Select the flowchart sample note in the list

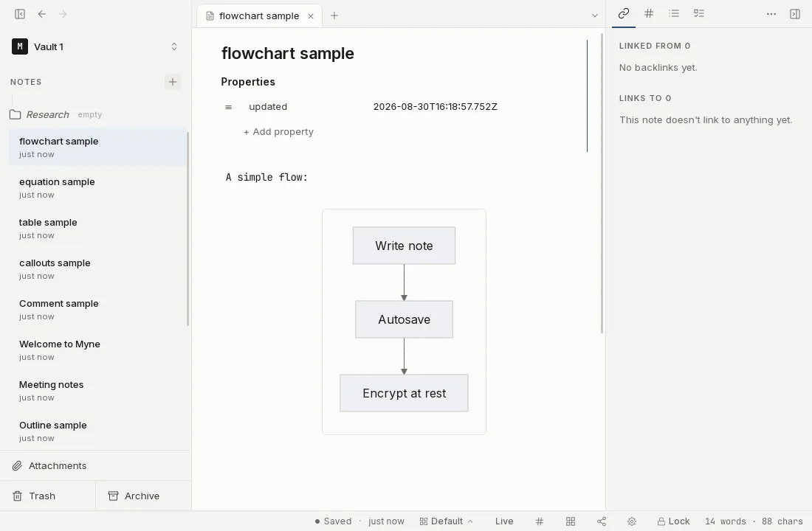98,147
